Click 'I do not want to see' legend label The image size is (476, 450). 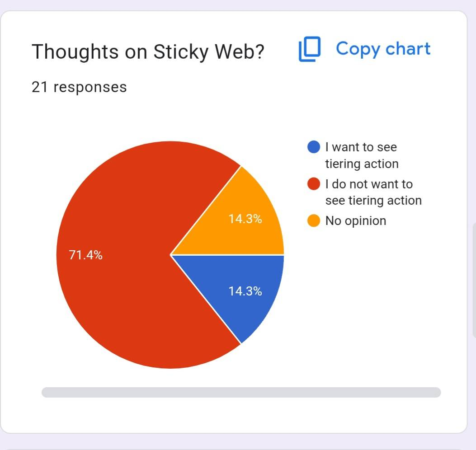pos(373,192)
